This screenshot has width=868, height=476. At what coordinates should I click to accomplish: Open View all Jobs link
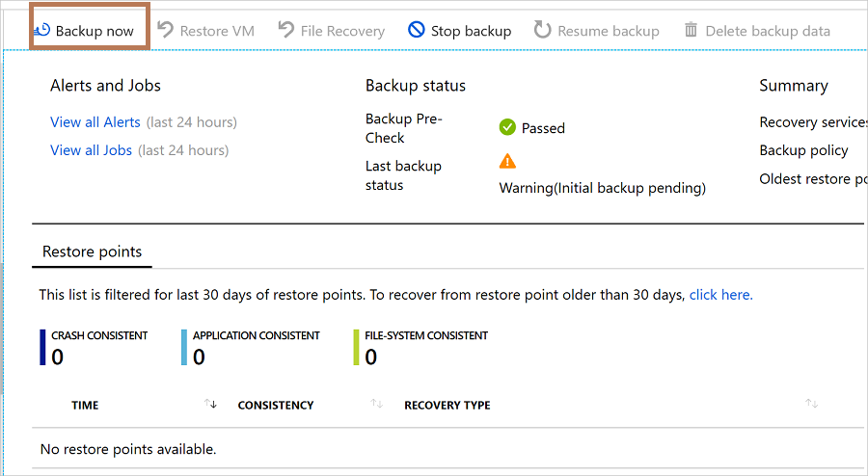tap(91, 150)
